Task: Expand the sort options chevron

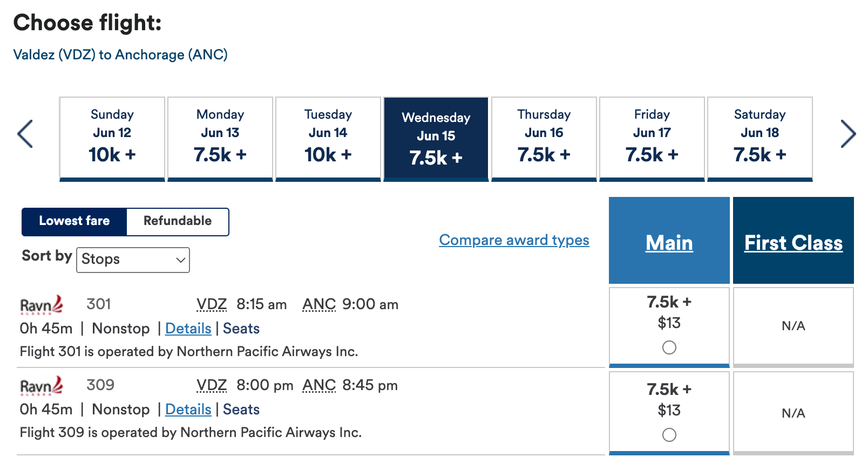Action: (x=179, y=260)
